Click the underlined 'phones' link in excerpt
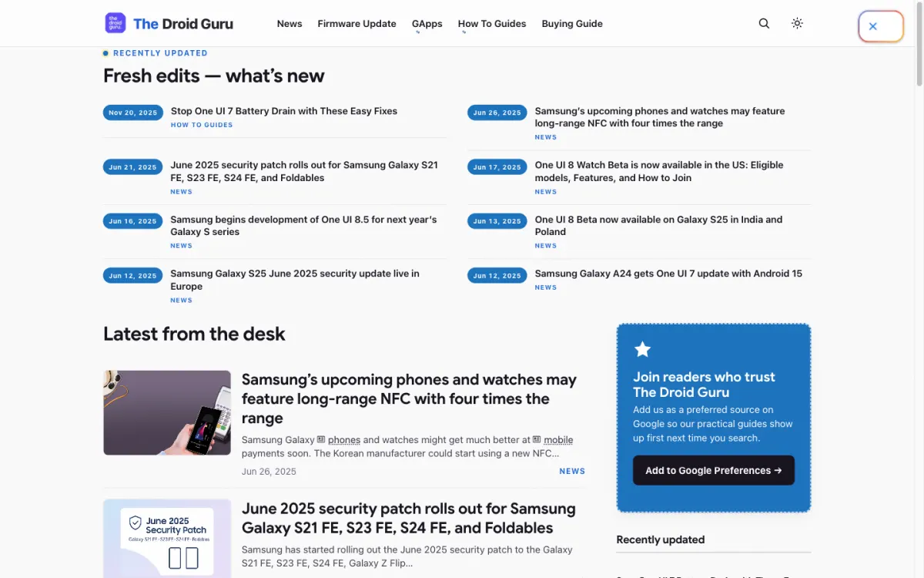 click(x=344, y=440)
